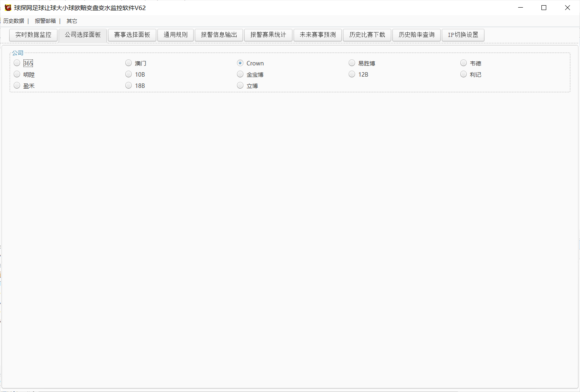The height and width of the screenshot is (392, 580).
Task: Open the 历史数据 menu
Action: pyautogui.click(x=14, y=21)
